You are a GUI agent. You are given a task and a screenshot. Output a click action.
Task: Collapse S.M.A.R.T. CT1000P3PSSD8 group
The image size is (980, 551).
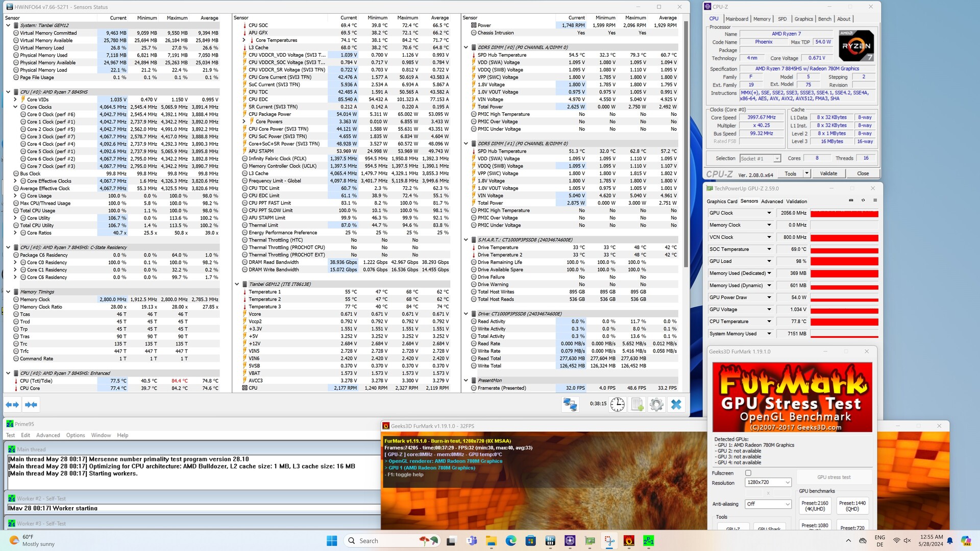(466, 240)
